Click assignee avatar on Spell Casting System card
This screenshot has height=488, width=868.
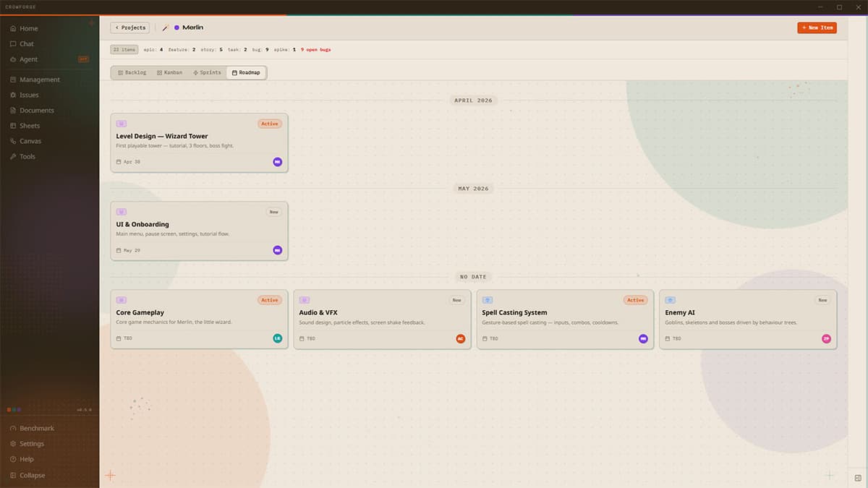[x=643, y=338]
